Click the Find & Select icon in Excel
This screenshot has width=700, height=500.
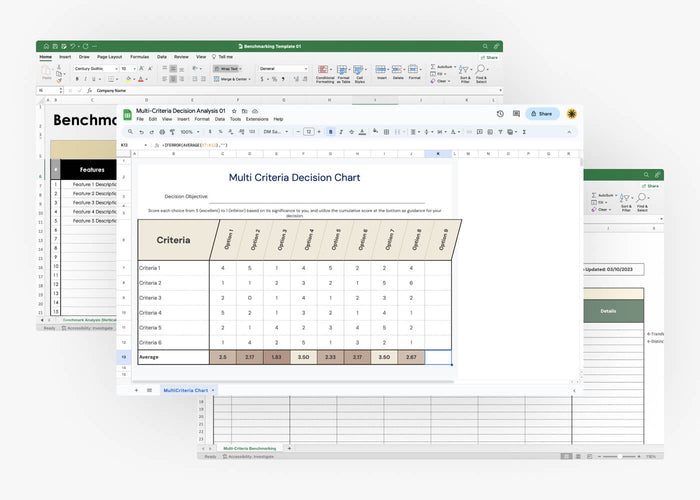481,70
